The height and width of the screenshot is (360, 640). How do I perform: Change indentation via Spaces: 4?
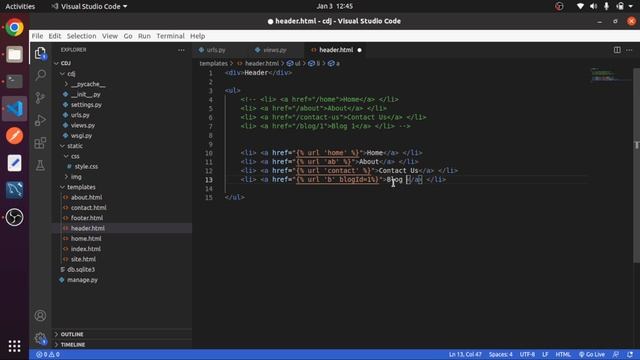500,354
